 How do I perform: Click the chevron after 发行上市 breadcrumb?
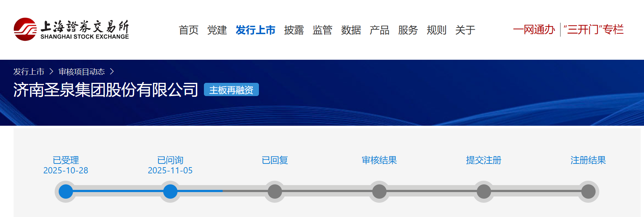[51, 71]
